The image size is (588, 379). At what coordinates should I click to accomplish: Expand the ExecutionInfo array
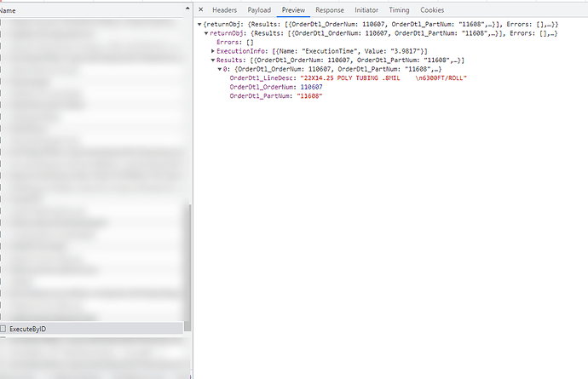pos(213,51)
